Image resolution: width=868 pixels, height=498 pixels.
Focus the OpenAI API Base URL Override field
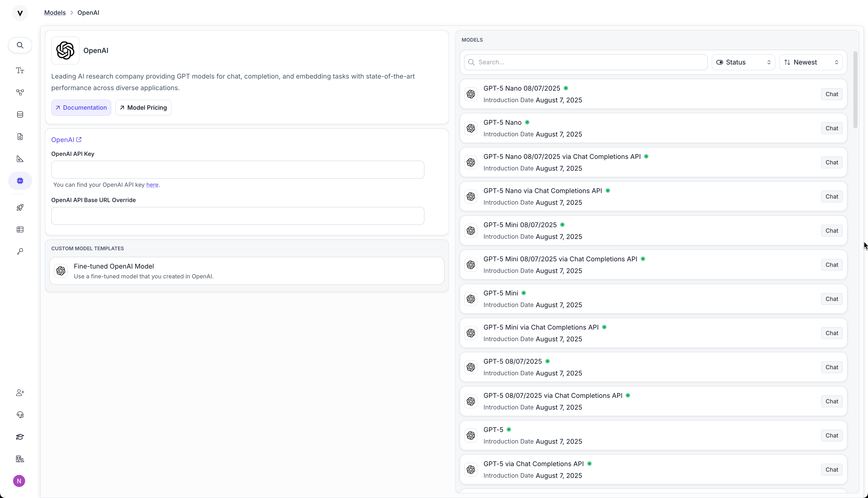238,216
